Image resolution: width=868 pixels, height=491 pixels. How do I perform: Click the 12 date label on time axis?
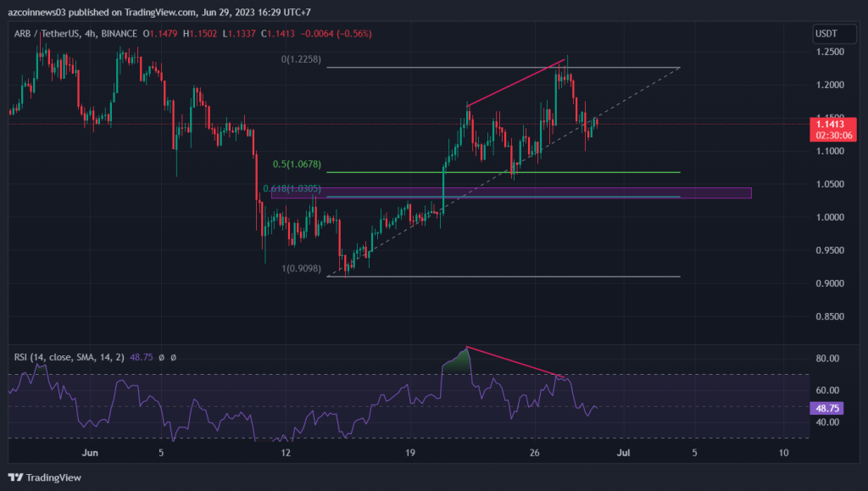(285, 453)
